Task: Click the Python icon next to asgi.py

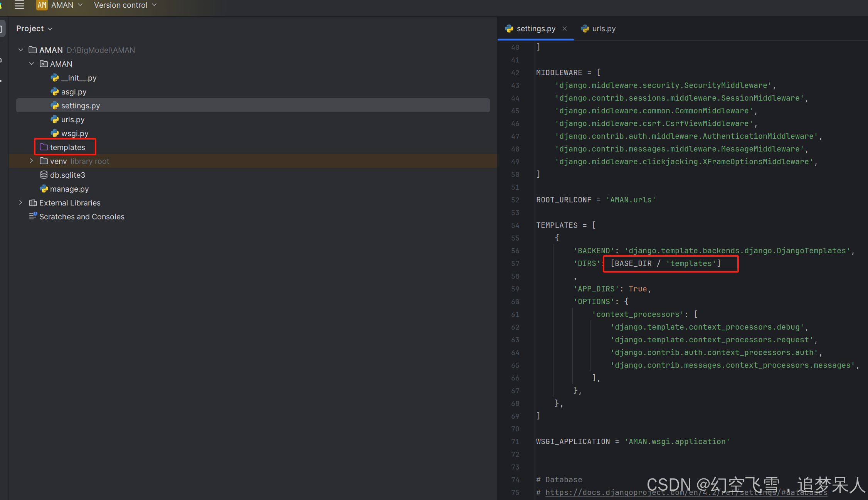Action: click(55, 92)
